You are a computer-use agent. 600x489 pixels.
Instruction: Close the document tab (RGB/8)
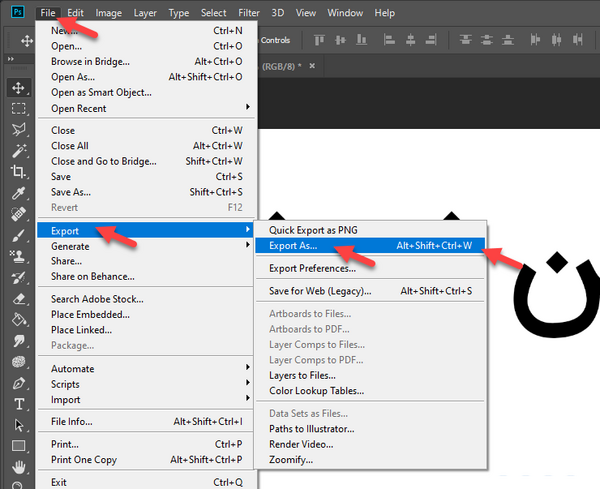[312, 66]
